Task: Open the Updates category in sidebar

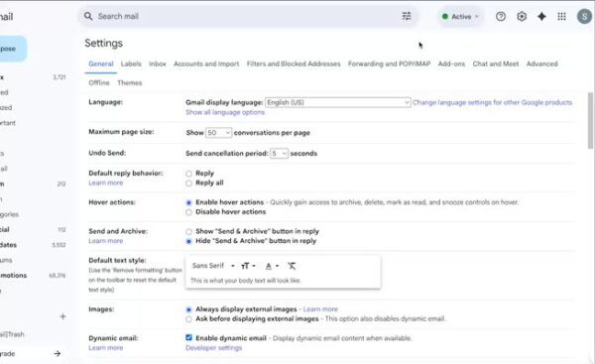Action: 8,245
